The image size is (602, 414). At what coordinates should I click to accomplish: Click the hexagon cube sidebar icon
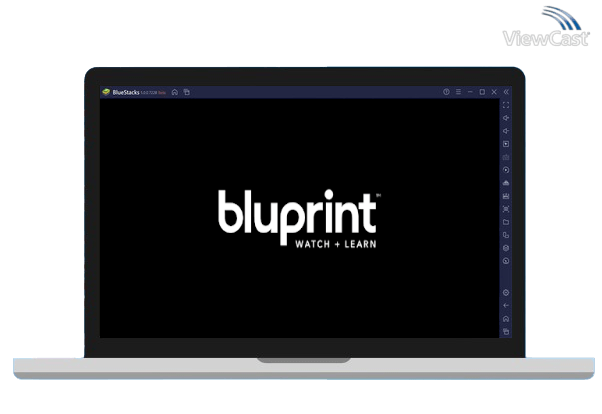(x=506, y=248)
